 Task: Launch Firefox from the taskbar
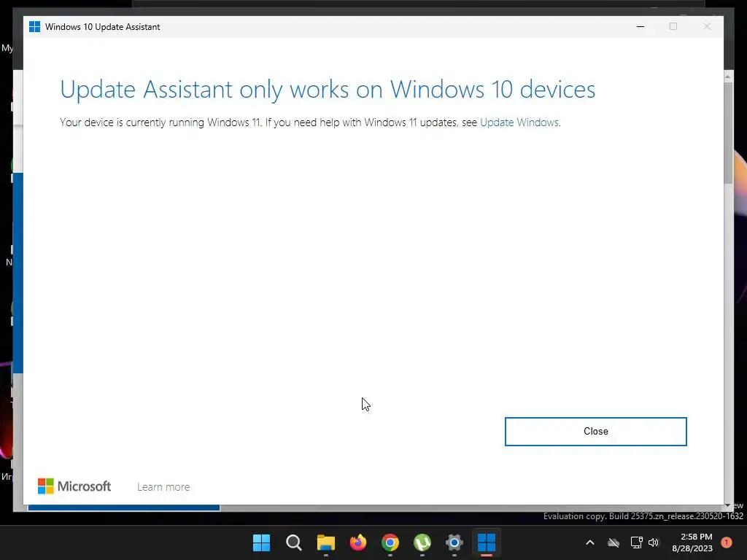(x=358, y=542)
